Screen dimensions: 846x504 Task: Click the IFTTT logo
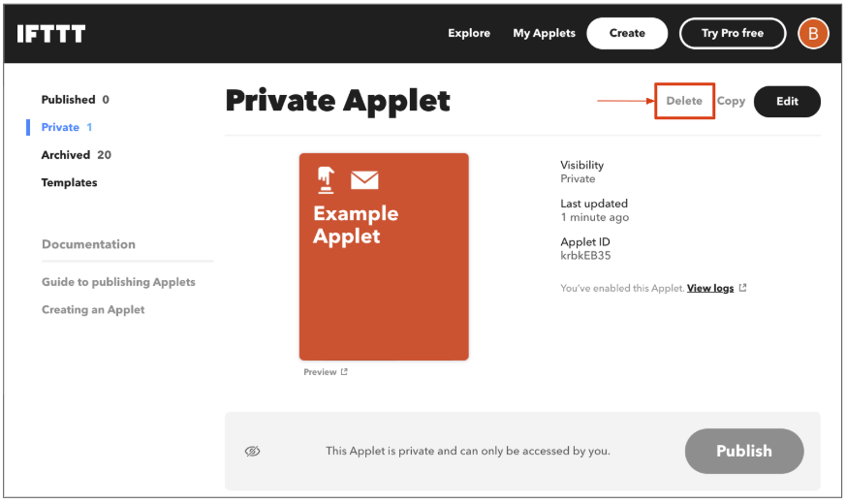[51, 34]
